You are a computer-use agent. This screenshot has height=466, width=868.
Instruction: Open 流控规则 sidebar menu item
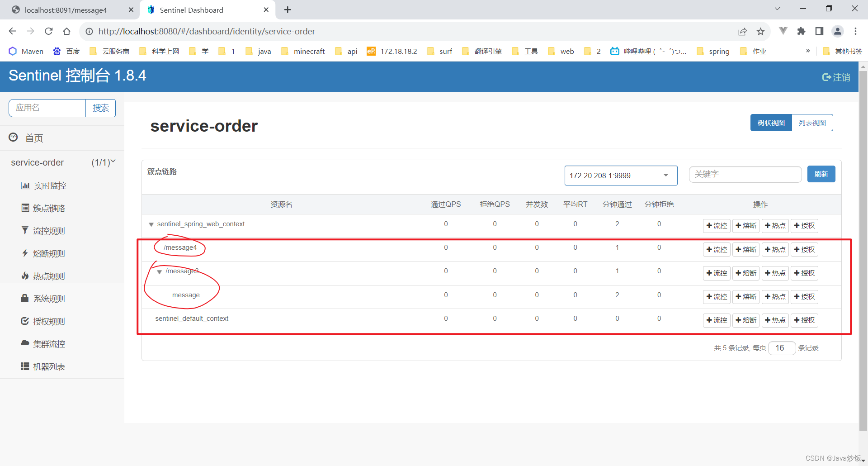point(49,231)
